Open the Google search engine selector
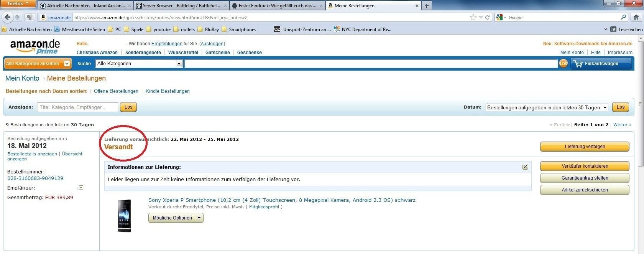Screen dimensions: 644x254 tap(501, 17)
